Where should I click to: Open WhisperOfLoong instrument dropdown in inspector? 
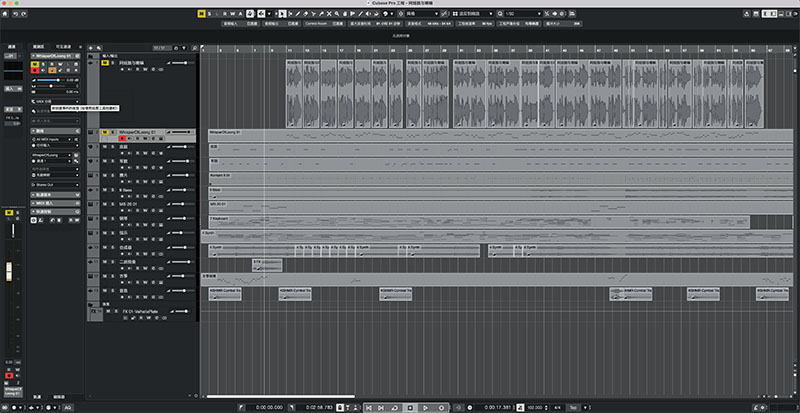coord(51,154)
